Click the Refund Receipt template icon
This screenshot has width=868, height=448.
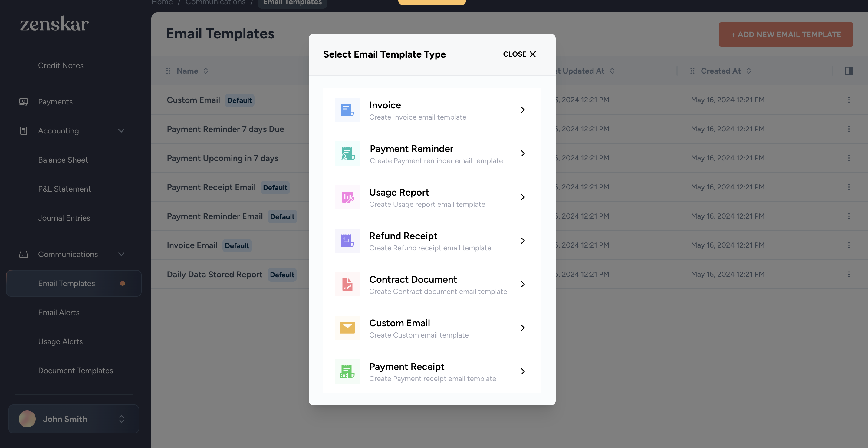(x=347, y=241)
